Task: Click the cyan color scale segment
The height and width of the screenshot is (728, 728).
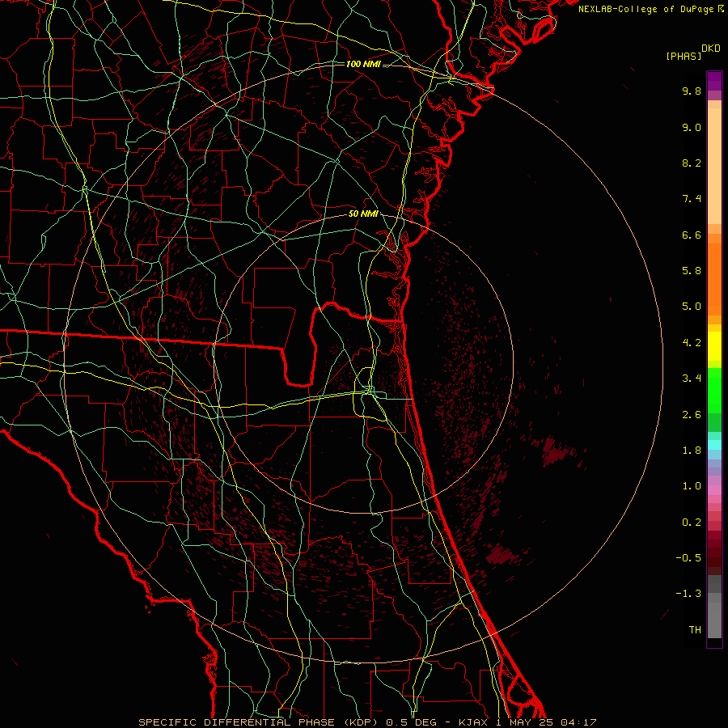Action: [714, 445]
